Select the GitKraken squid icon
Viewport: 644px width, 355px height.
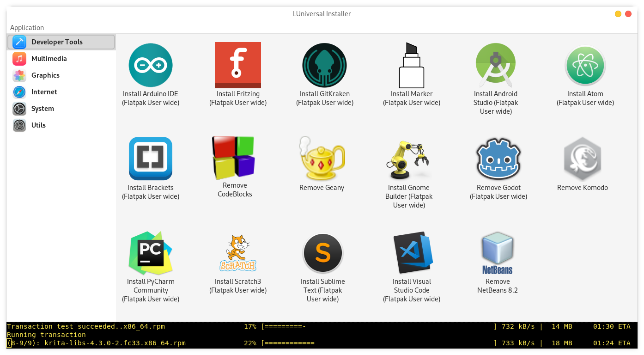(324, 65)
